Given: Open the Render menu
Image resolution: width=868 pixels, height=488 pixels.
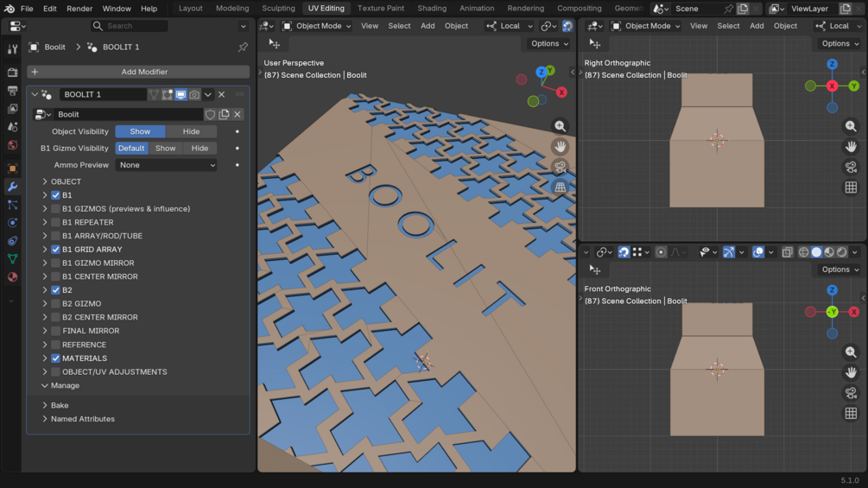Looking at the screenshot, I should [x=79, y=9].
